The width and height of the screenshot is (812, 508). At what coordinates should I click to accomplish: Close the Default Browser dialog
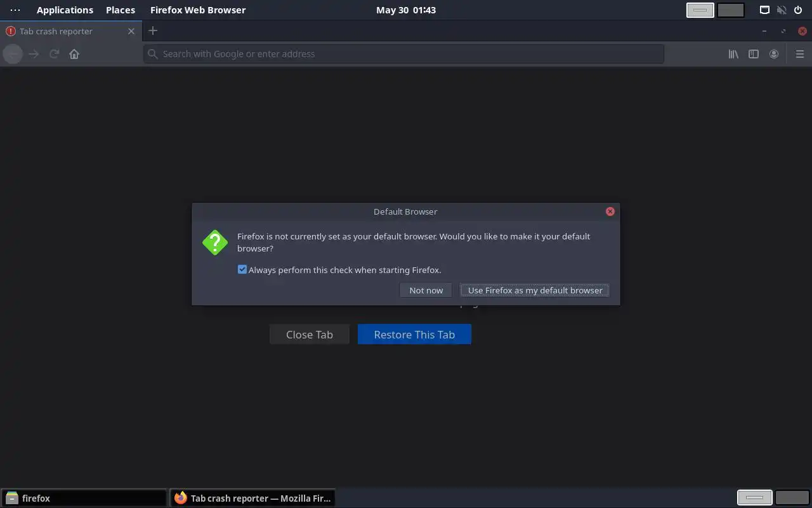click(610, 211)
